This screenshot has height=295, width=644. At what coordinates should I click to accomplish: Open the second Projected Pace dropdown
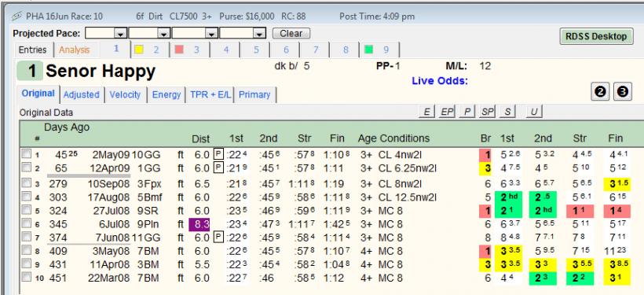[x=164, y=33]
